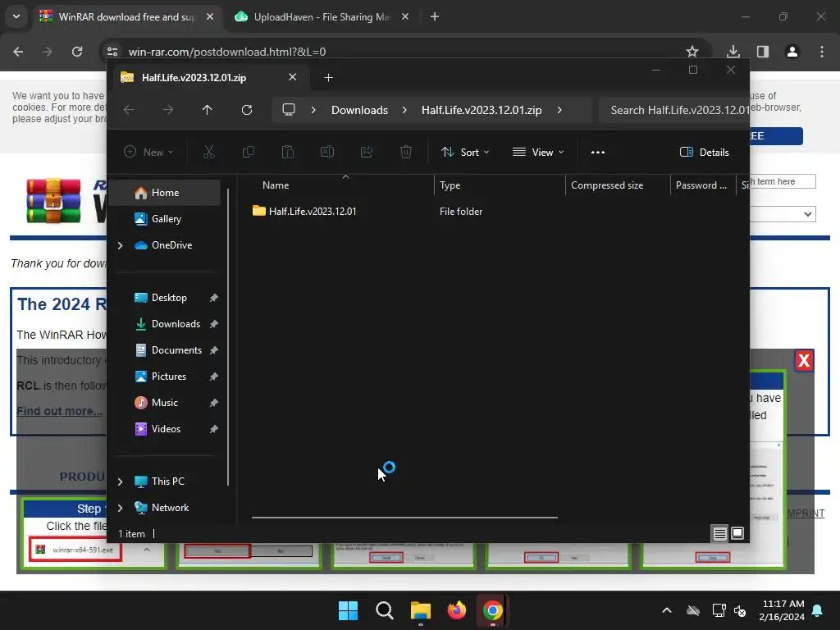Toggle the Details pane button

pos(705,152)
